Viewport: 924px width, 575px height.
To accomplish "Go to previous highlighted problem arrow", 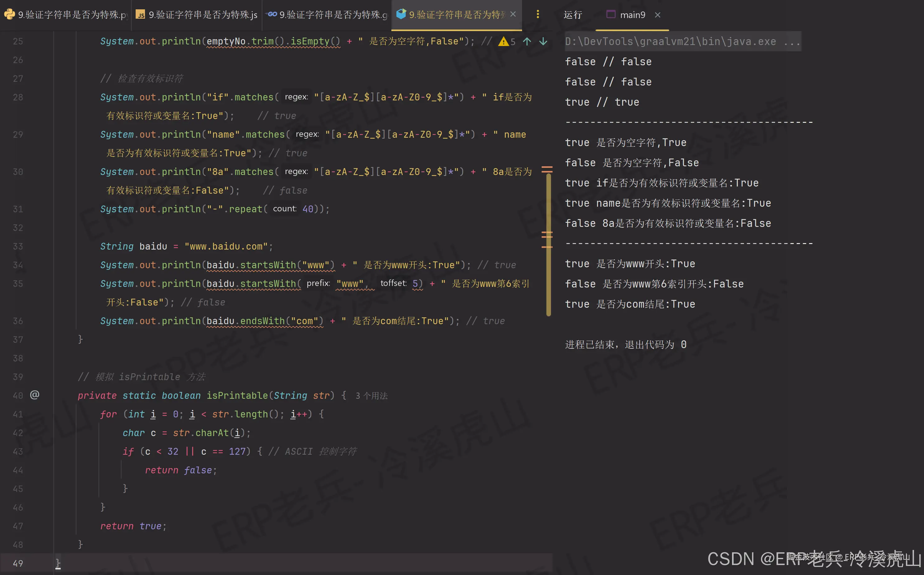I will (x=527, y=41).
